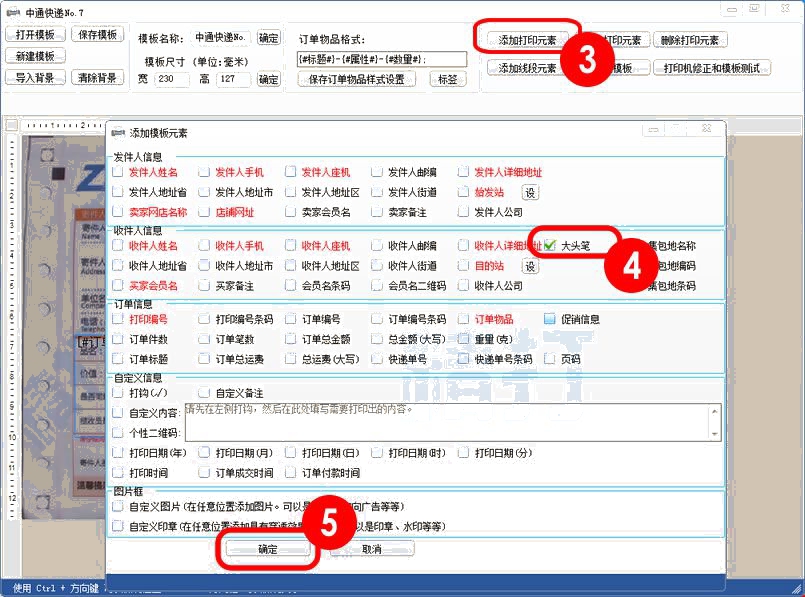Click 确定 to confirm adding elements

[x=268, y=549]
